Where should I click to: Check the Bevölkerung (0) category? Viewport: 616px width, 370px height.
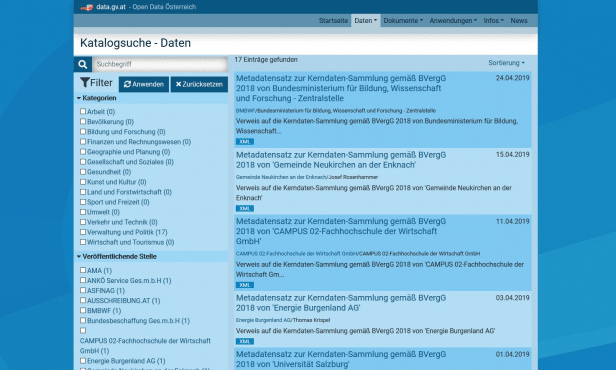point(83,122)
